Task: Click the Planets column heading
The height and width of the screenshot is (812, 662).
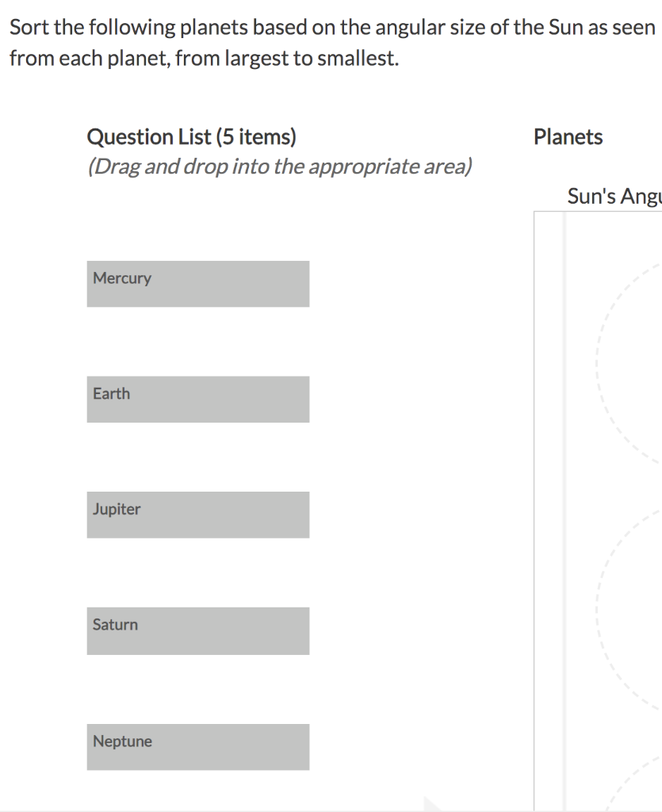Action: click(x=568, y=136)
